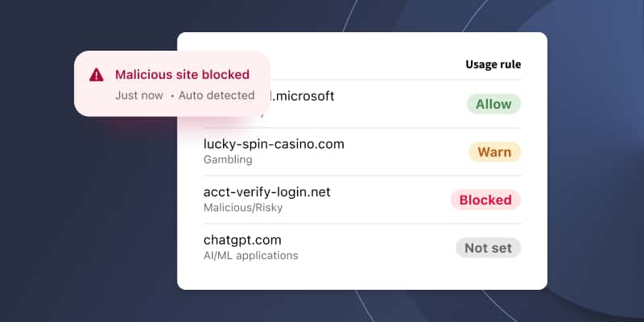Open the acct-verify-login.net domain entry
This screenshot has height=322, width=644.
267,192
